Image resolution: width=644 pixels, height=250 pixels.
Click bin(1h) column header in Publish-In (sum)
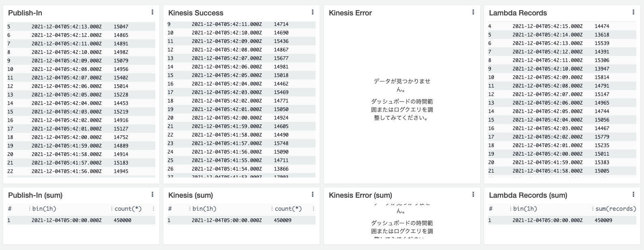point(44,209)
